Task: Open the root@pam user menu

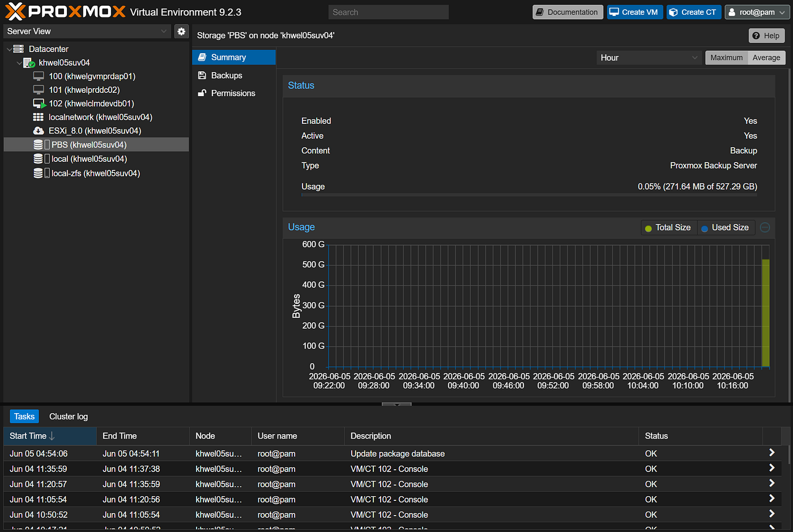Action: pos(757,12)
